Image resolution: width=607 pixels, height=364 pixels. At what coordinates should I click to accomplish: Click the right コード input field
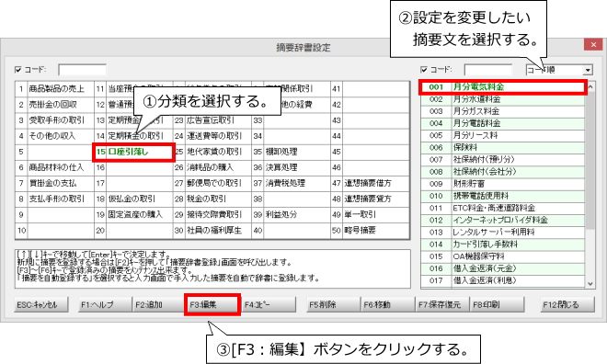(488, 70)
